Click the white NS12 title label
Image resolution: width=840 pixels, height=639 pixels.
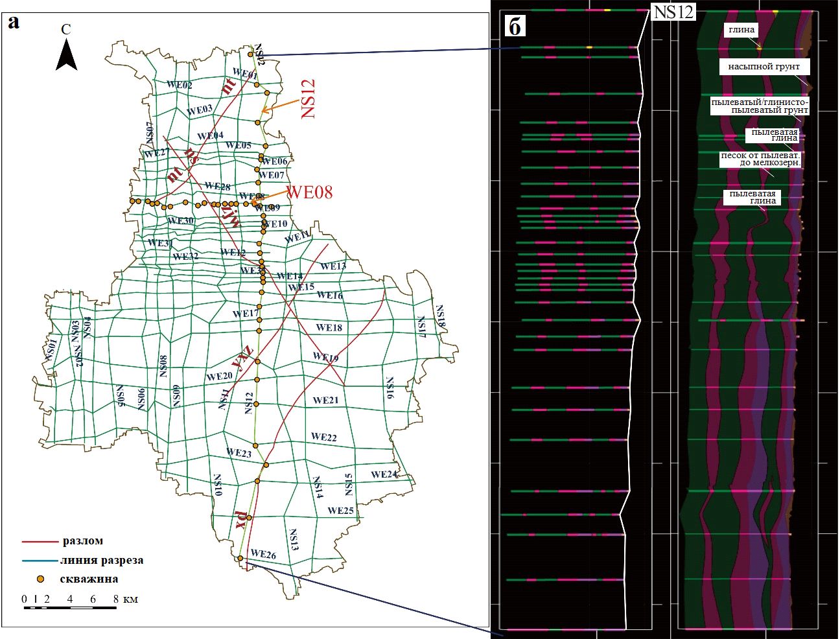672,12
